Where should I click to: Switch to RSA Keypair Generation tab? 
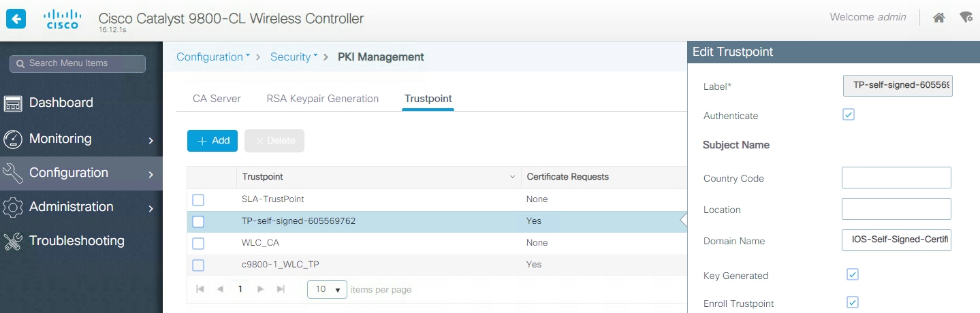[322, 99]
